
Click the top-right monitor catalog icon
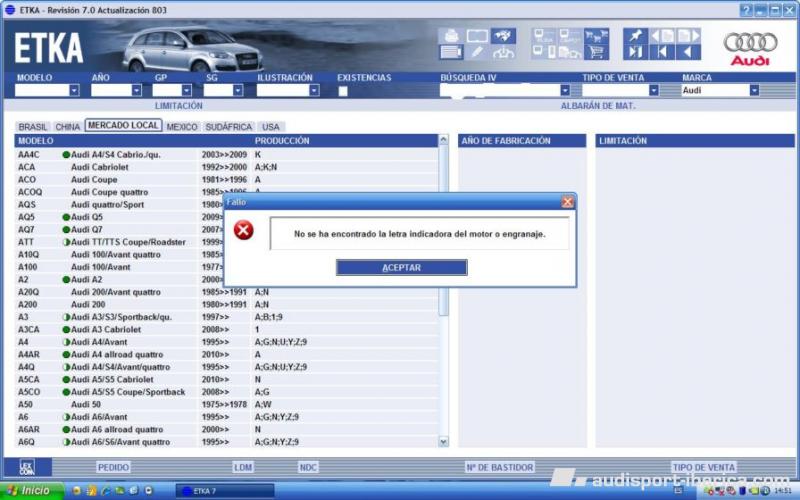(570, 36)
